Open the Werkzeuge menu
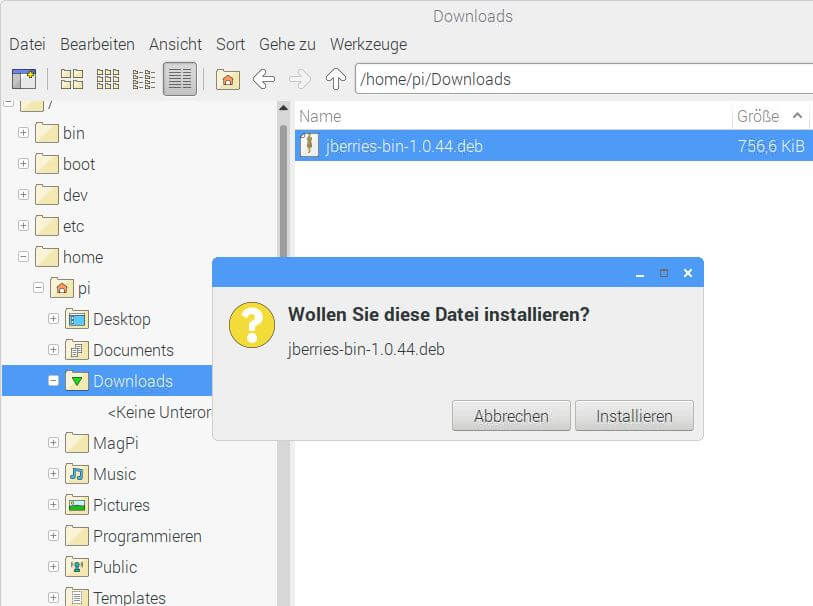This screenshot has height=606, width=813. click(x=368, y=44)
